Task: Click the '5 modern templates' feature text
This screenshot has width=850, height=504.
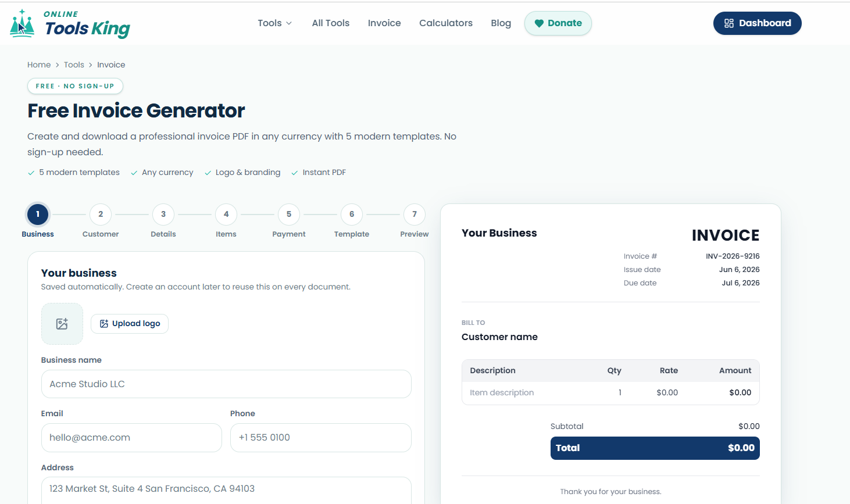Action: (x=79, y=173)
